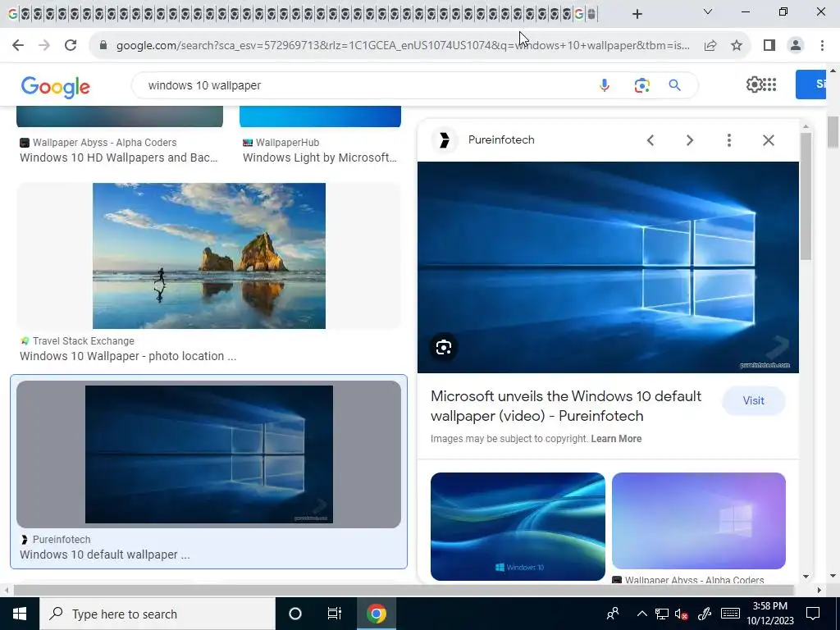Open Microsoft unveils the Windows 10 default wallpaper title
The height and width of the screenshot is (630, 840).
tap(566, 406)
